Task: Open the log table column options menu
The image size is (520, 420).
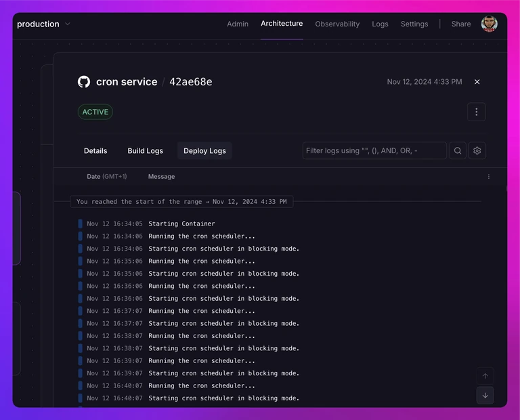Action: click(x=488, y=177)
